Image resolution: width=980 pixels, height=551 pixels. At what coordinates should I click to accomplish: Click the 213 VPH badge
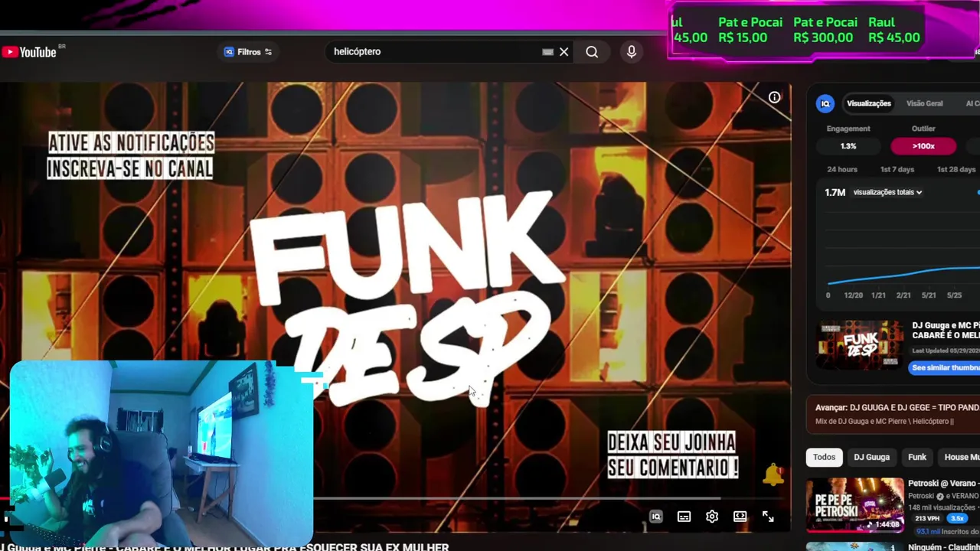click(x=926, y=518)
